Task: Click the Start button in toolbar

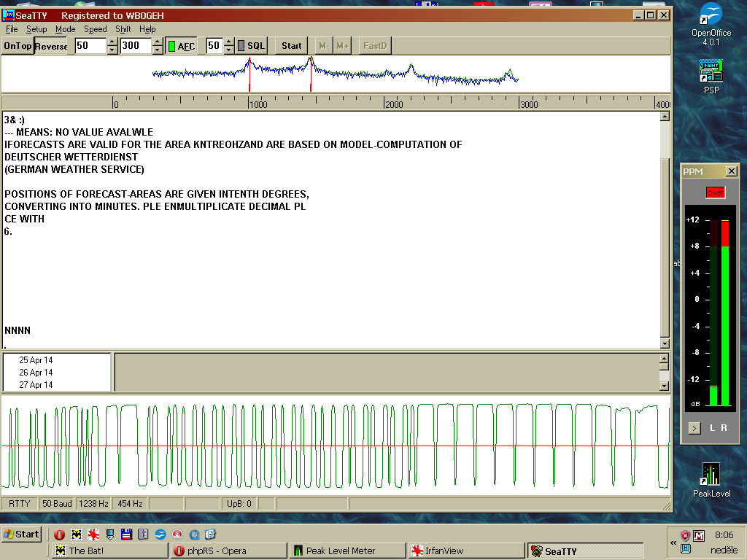Action: pos(291,46)
